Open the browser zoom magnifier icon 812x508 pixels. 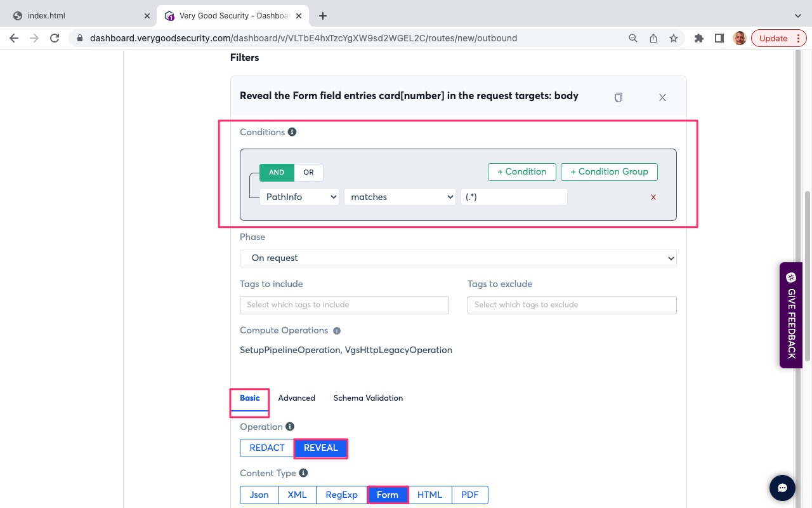[632, 38]
